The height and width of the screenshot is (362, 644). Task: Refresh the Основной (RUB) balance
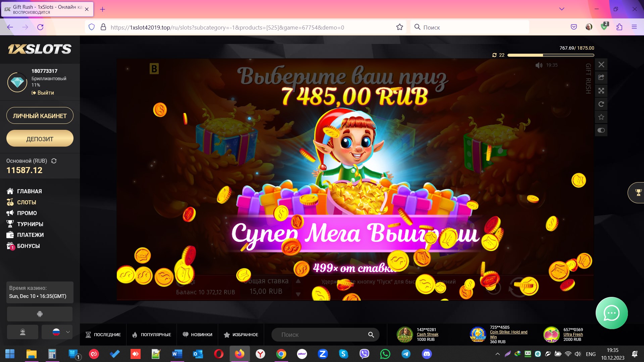click(54, 161)
